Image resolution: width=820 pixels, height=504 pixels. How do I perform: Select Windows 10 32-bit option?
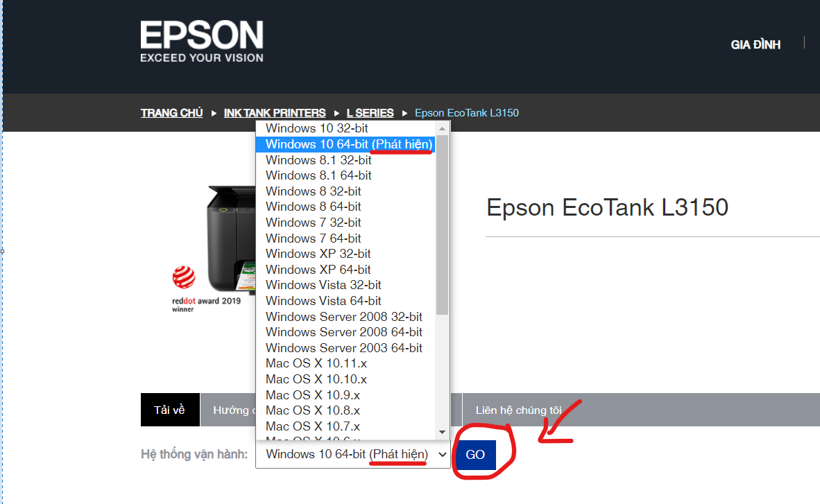316,128
